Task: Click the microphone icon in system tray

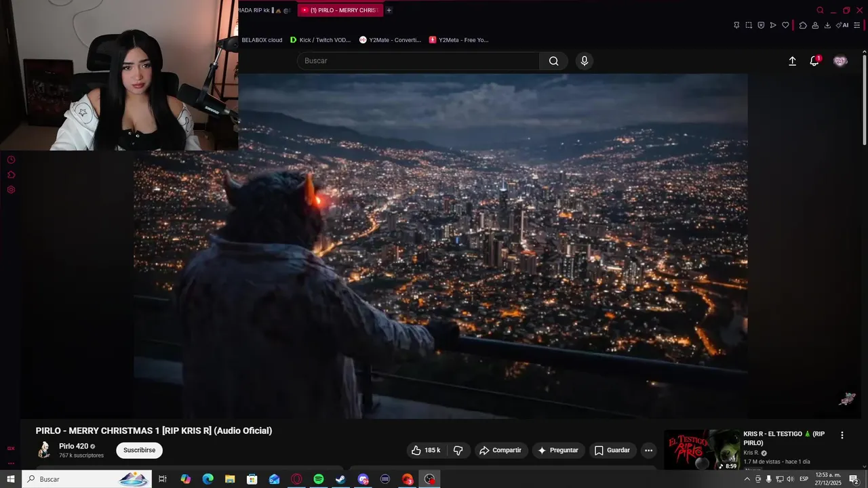Action: [x=768, y=479]
